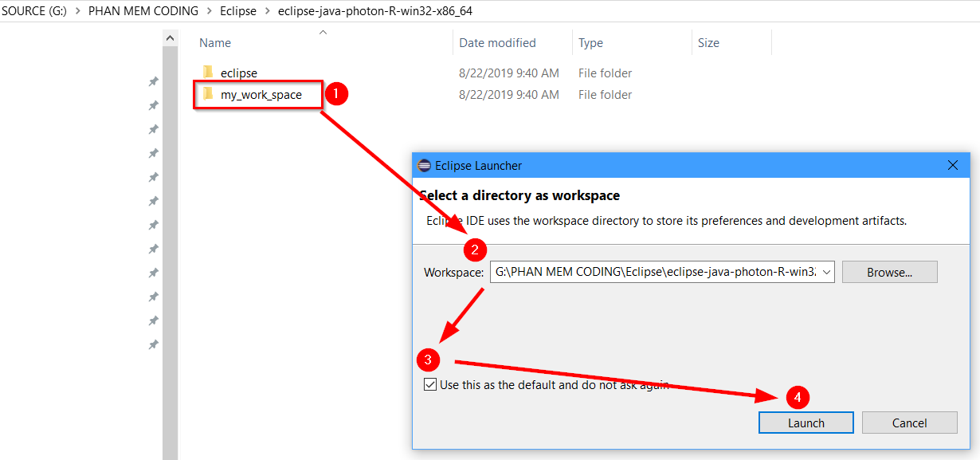Viewport: 980px width, 460px height.
Task: Navigate to PHAN MEM CODING breadcrumb
Action: coord(143,11)
